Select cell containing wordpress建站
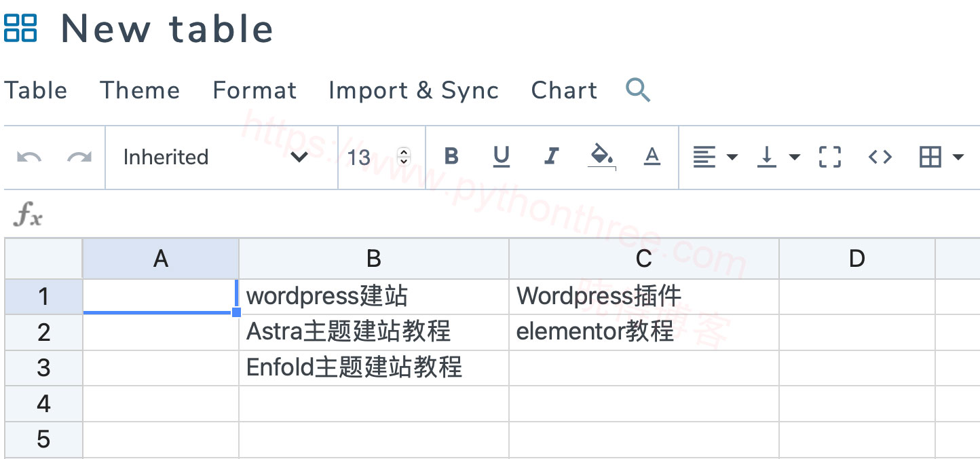Viewport: 980px width, 459px height. coord(374,297)
